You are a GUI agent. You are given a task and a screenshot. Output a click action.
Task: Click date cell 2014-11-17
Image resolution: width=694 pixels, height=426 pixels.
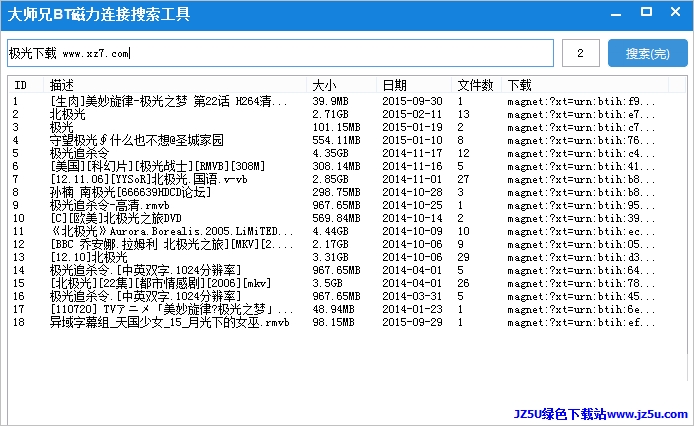[x=413, y=153]
